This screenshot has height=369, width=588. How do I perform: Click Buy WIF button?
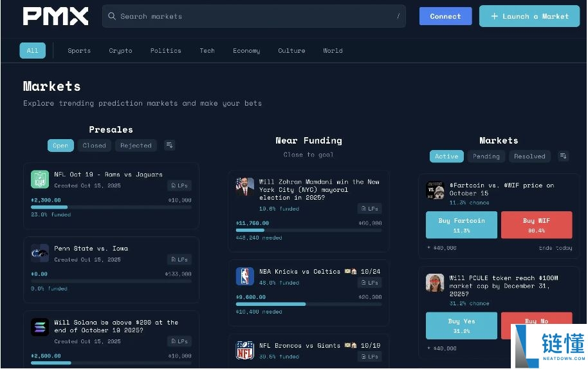[x=537, y=225]
